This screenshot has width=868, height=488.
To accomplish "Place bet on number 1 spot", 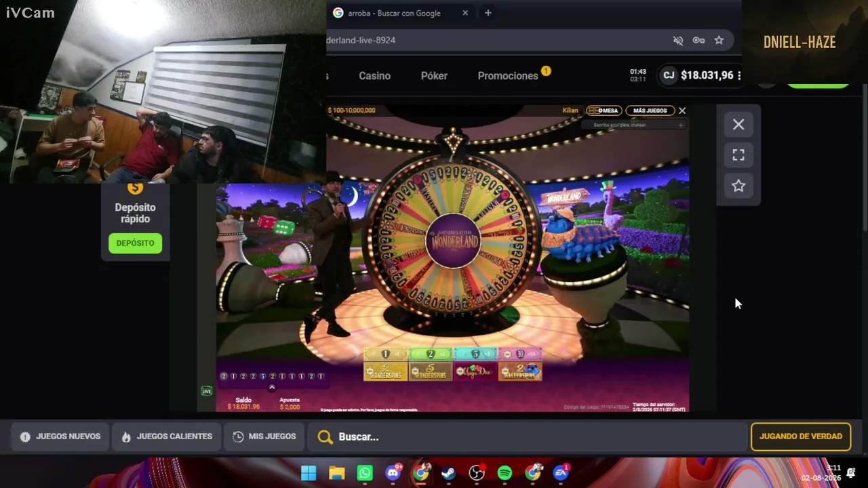I will pyautogui.click(x=385, y=354).
